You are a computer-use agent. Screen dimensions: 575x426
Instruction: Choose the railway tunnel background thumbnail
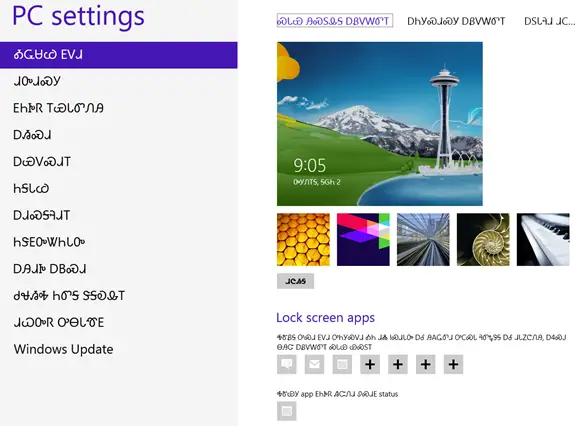pos(423,239)
